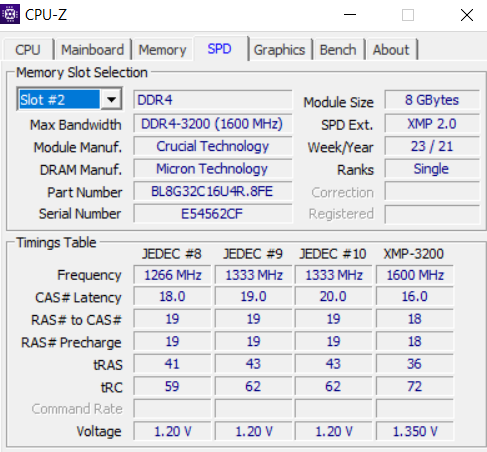Go to the About tab

391,50
